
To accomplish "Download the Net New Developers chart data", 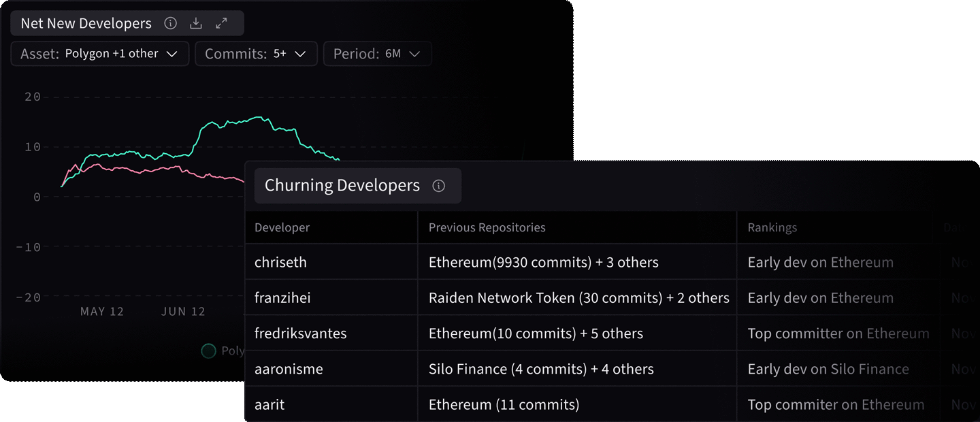I will (196, 22).
